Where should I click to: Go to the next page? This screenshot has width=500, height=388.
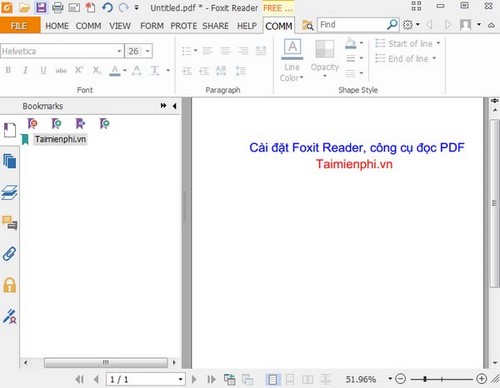point(194,379)
